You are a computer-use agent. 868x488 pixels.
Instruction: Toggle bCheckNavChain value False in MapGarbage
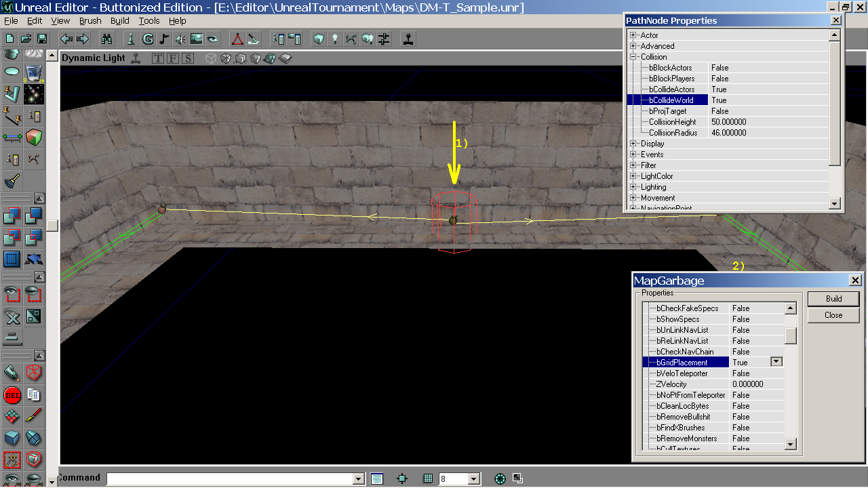tap(756, 352)
